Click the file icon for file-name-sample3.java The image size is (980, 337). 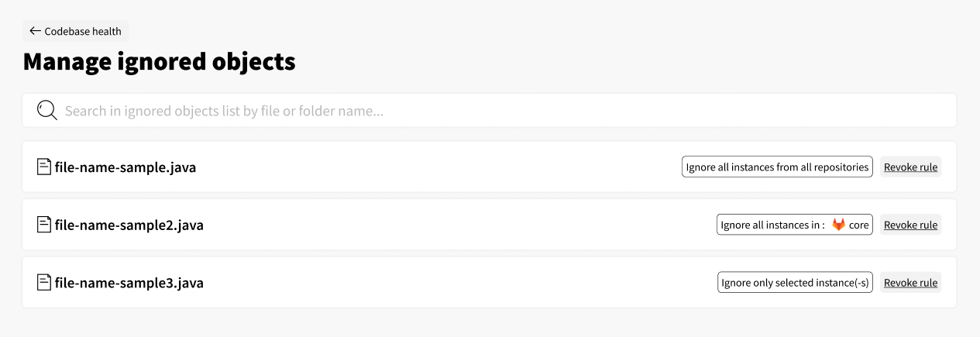point(44,282)
